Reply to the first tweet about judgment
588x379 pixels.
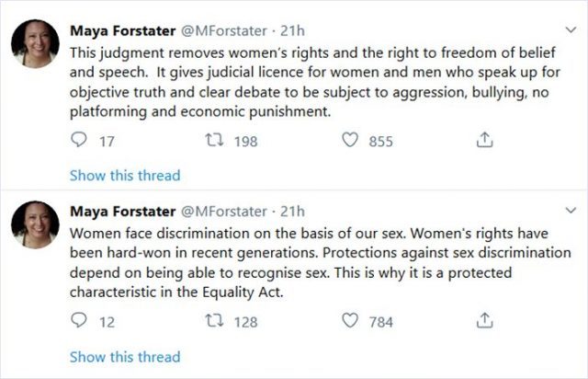pyautogui.click(x=79, y=141)
